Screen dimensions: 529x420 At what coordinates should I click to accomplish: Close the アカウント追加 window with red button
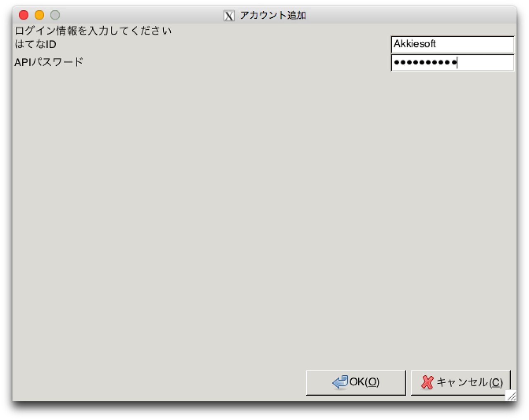(x=24, y=15)
